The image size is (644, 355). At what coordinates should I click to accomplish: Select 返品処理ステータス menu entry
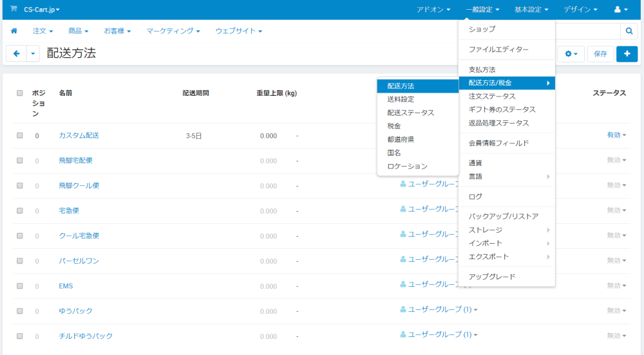click(x=506, y=123)
